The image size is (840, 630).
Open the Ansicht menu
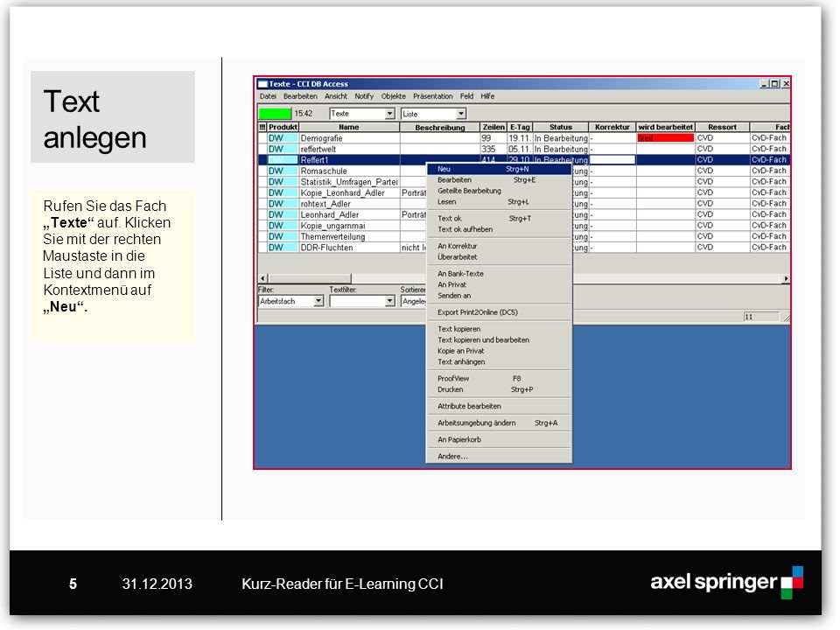click(336, 96)
